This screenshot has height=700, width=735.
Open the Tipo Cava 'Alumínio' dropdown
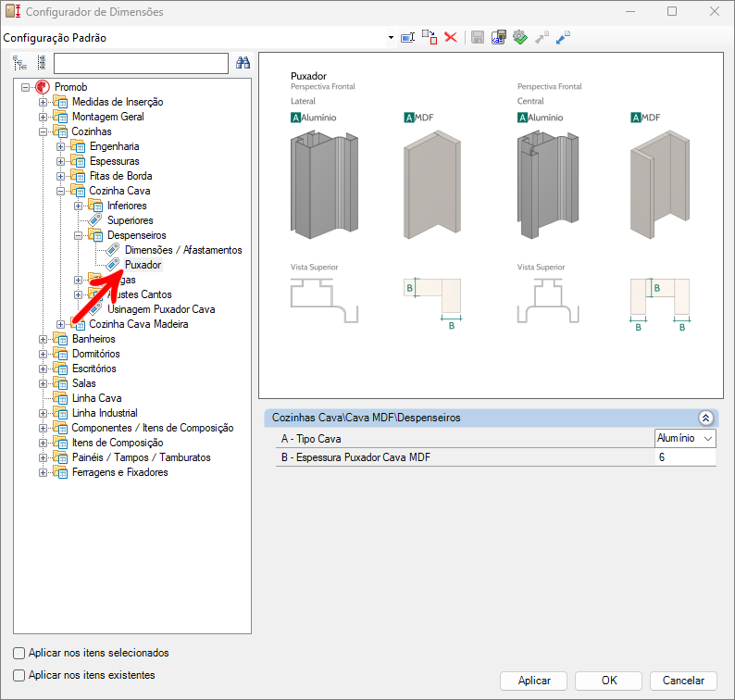pyautogui.click(x=708, y=438)
